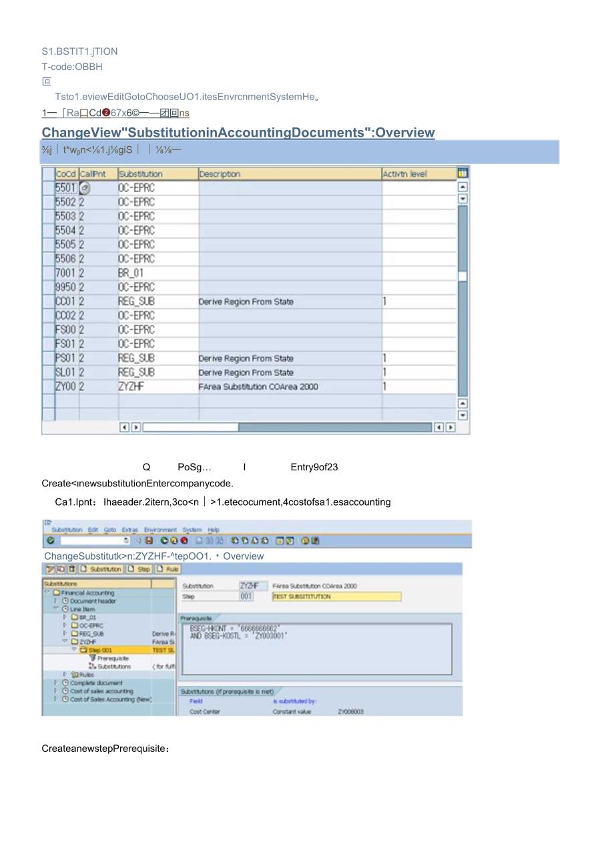Click the Generate shortcut icon

290,540
